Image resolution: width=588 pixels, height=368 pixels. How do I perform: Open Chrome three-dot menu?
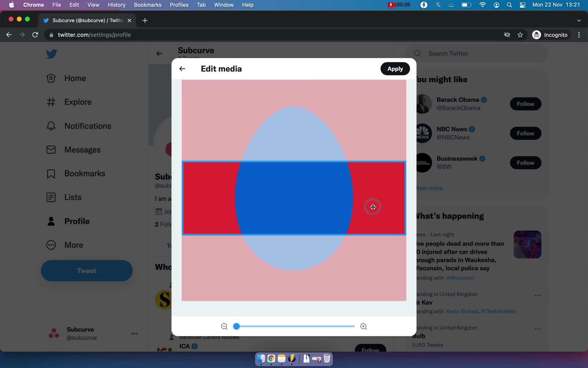(x=579, y=35)
